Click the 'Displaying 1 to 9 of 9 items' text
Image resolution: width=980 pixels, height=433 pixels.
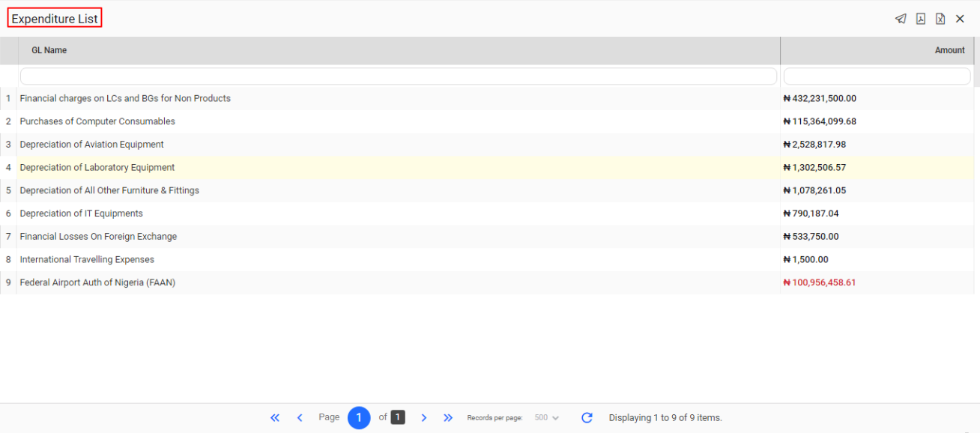click(665, 417)
